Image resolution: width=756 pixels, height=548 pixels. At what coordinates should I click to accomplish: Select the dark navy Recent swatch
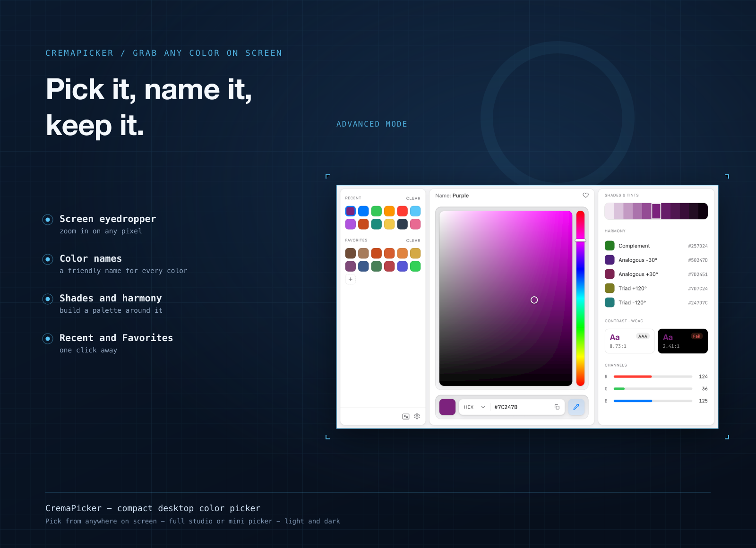(x=402, y=224)
